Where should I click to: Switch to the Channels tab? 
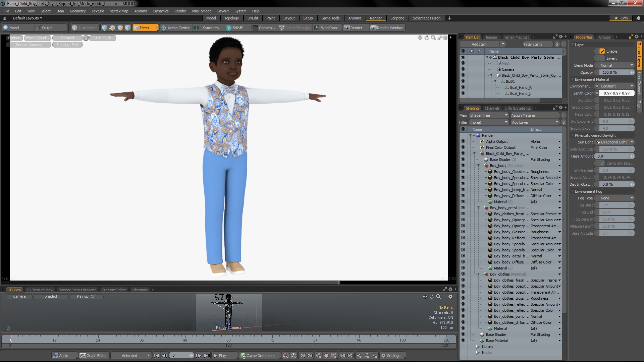(492, 108)
